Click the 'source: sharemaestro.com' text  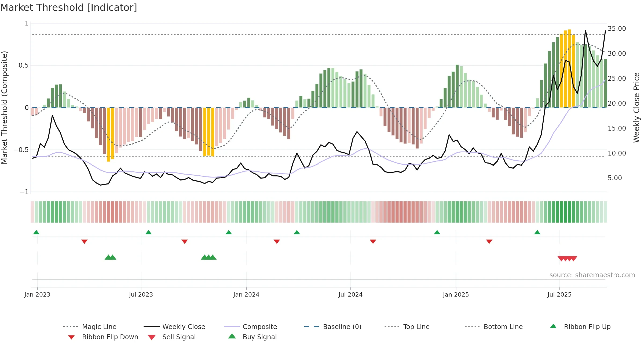click(x=592, y=275)
